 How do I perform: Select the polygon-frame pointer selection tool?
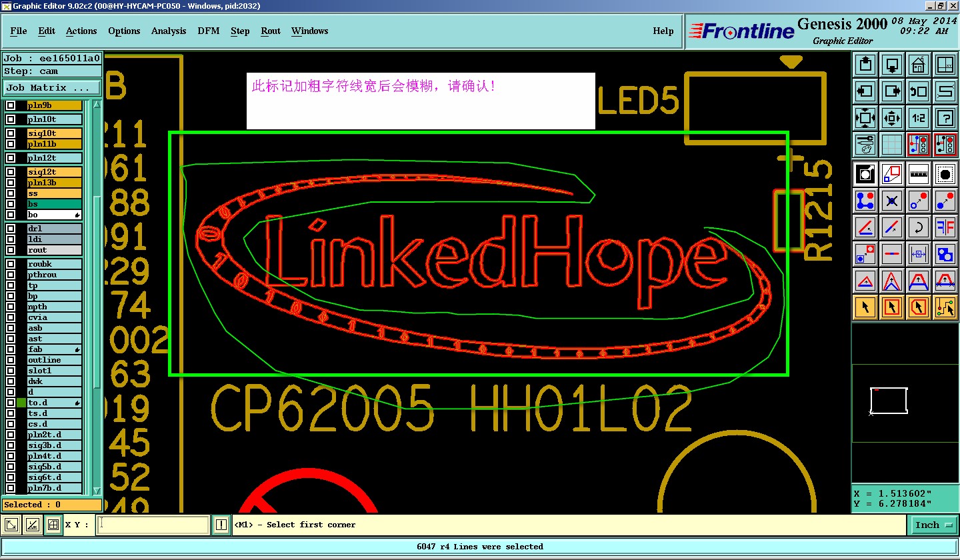[919, 307]
